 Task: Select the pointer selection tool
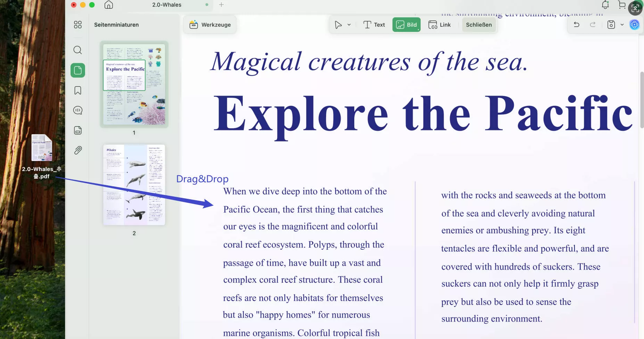pos(338,25)
